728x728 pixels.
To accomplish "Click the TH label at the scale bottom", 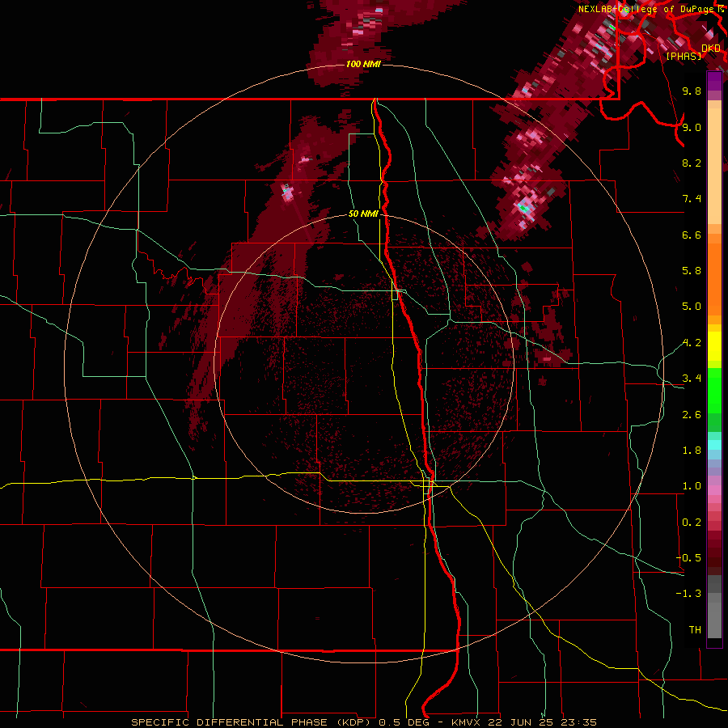I will (695, 630).
